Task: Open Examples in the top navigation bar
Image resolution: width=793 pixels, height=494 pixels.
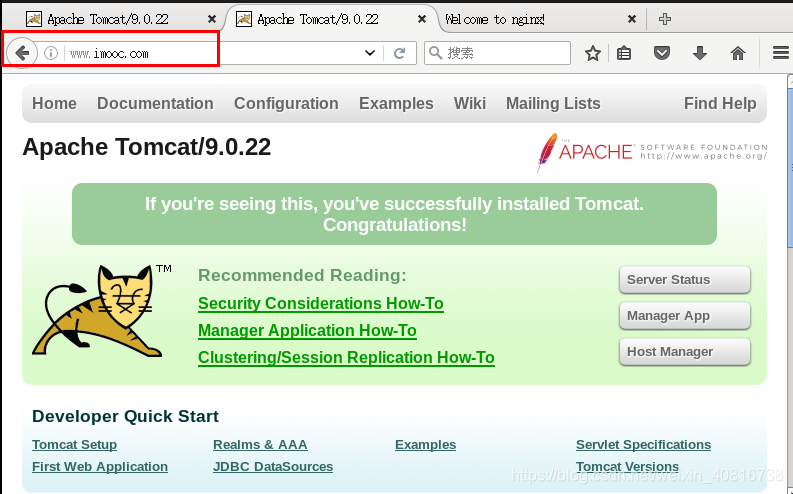Action: click(x=396, y=103)
